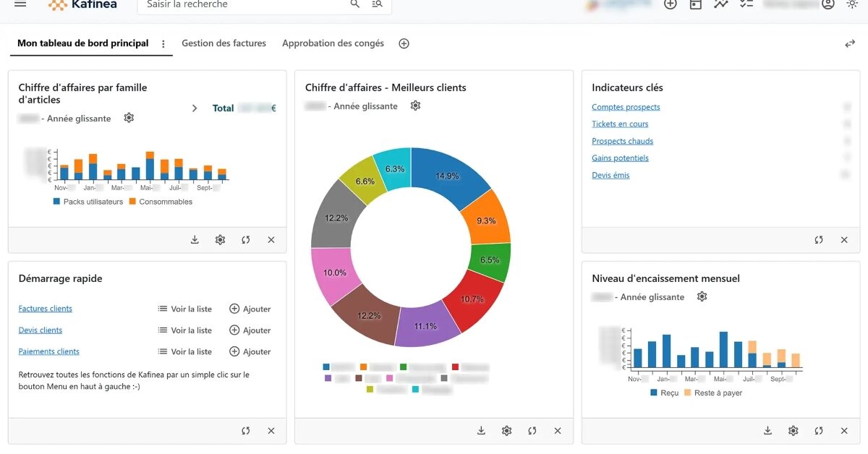Open bottom settings gear of Niveau d'encaissement widget

793,431
